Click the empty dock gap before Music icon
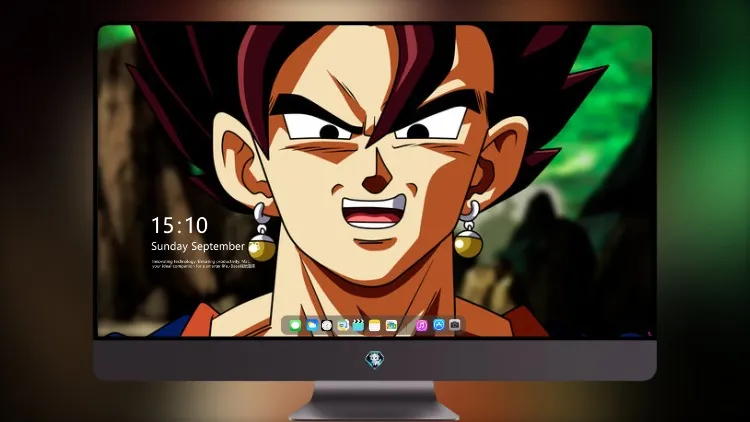 (407, 325)
